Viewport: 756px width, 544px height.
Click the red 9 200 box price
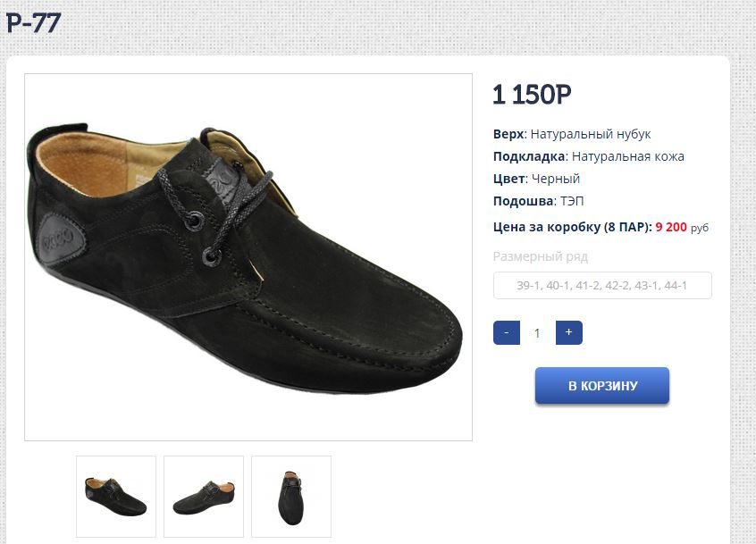(x=671, y=227)
